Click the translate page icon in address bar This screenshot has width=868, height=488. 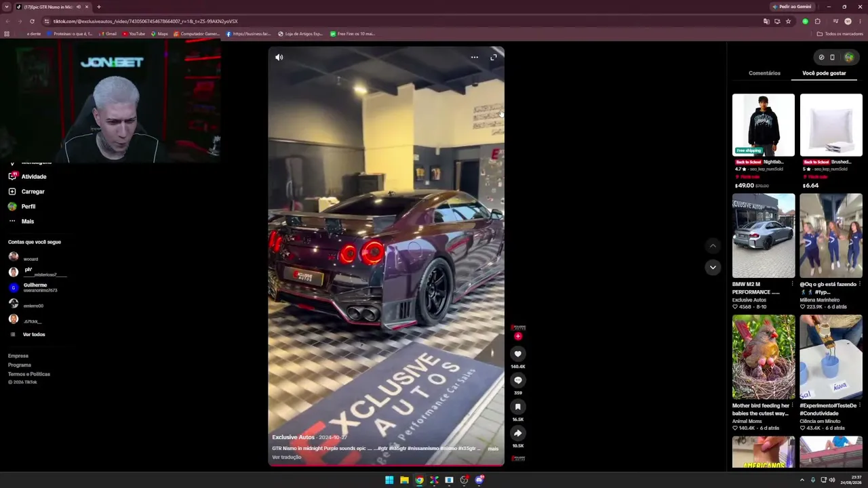[x=766, y=21]
